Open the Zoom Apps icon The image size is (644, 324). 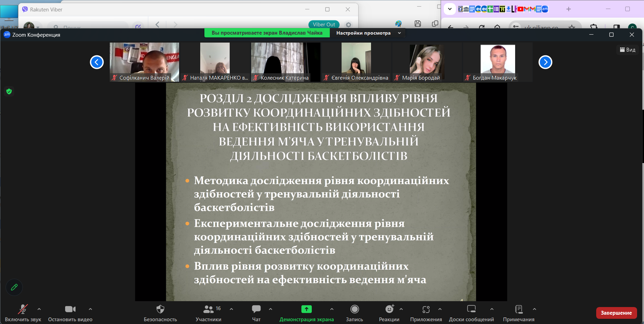[426, 309]
